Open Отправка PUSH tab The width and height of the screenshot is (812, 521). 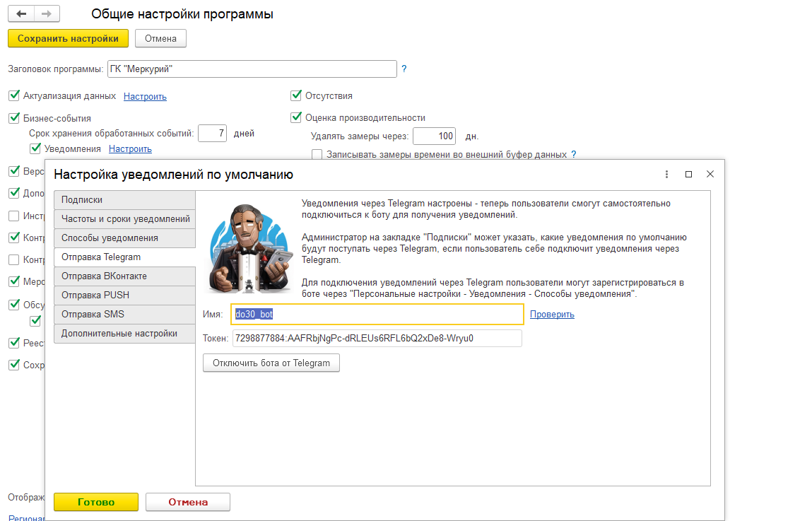point(124,295)
